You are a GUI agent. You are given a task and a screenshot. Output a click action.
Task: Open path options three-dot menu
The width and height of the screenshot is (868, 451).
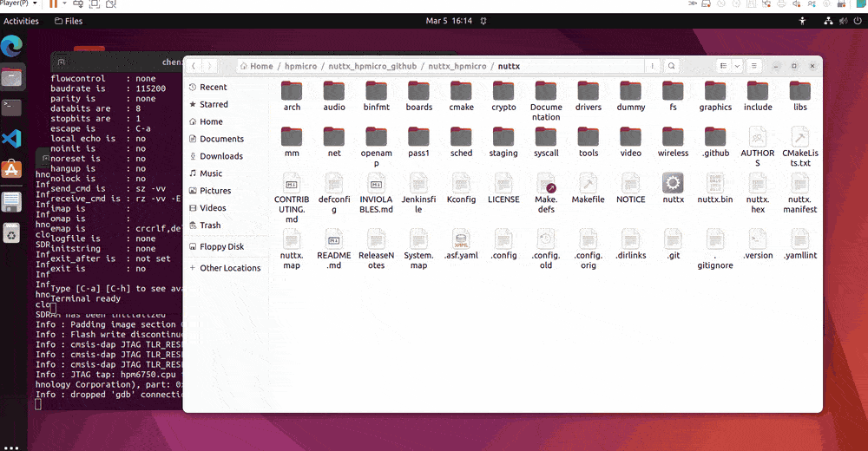(651, 66)
